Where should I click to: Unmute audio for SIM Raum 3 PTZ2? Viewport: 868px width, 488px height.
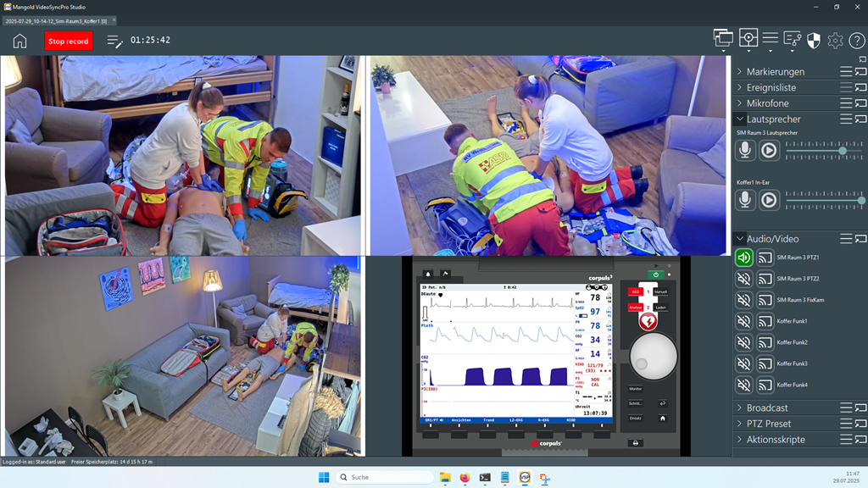pyautogui.click(x=744, y=279)
